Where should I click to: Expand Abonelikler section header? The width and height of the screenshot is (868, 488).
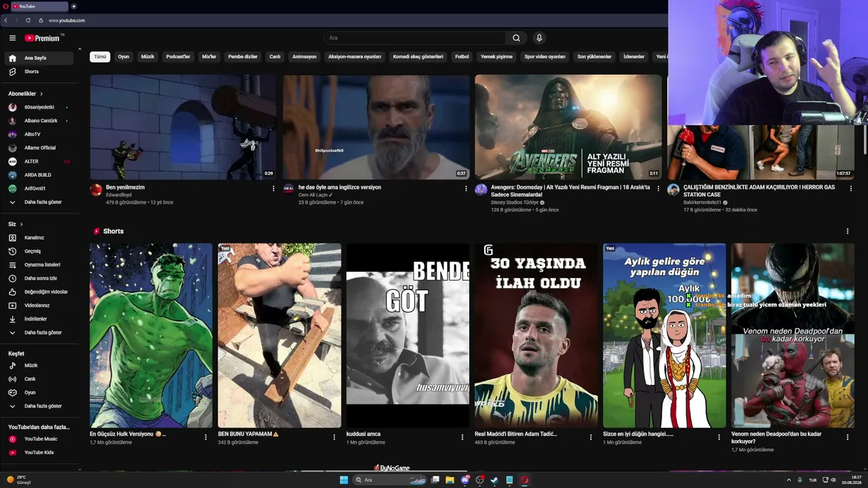[x=26, y=94]
